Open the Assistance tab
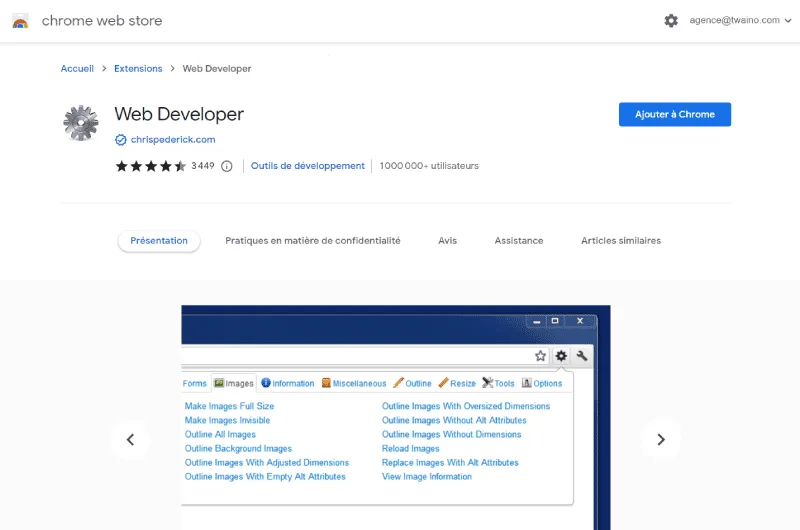This screenshot has height=530, width=800. pos(519,241)
